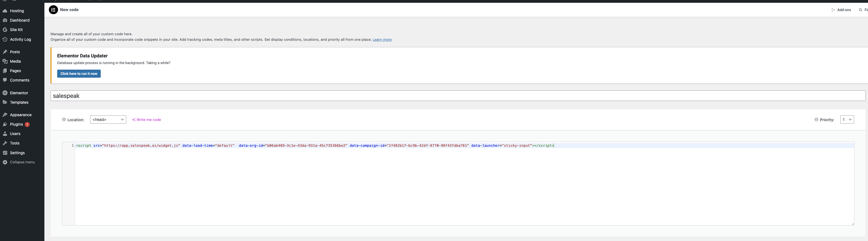This screenshot has width=868, height=241.
Task: Click the Elementor Data Updater heading
Action: pos(82,56)
